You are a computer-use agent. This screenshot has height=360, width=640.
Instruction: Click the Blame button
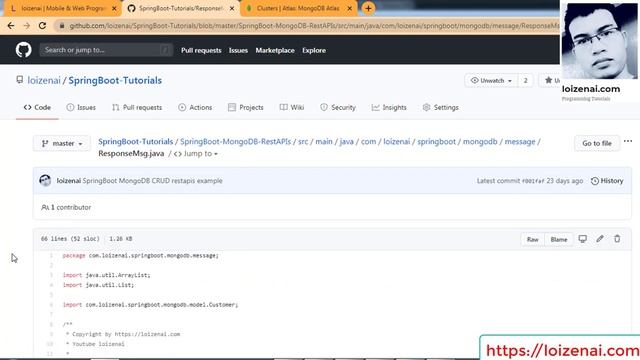[558, 239]
